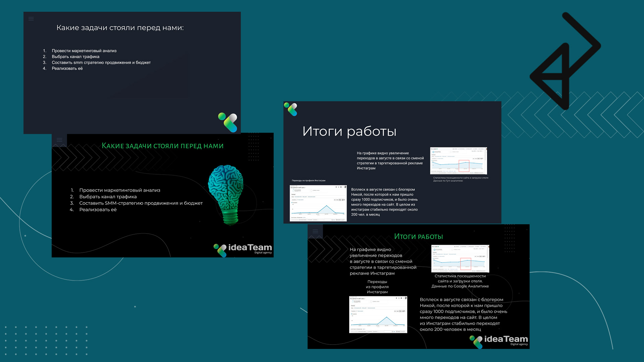Screen dimensions: 644x362
Task: Select the green 'Какие задачи стояли перед нами' heading
Action: click(162, 146)
